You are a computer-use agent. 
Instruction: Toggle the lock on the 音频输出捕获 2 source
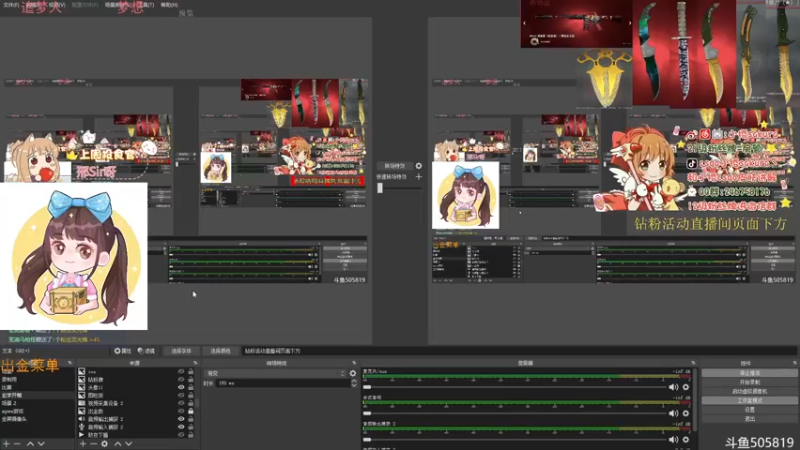pyautogui.click(x=191, y=419)
